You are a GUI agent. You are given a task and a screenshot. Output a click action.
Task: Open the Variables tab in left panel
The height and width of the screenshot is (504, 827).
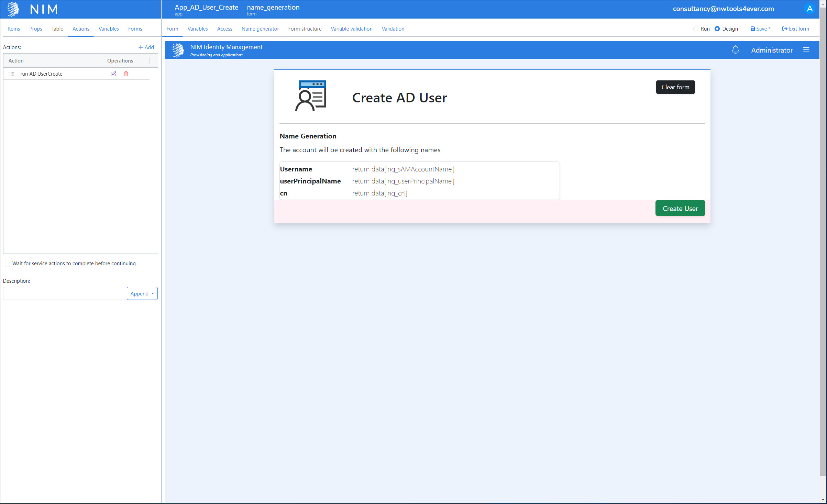(x=109, y=29)
